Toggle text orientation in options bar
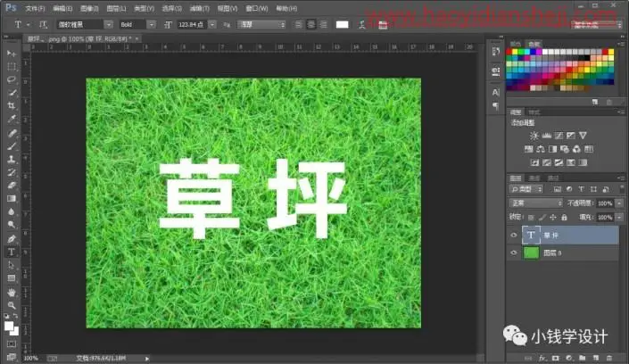 (x=43, y=25)
